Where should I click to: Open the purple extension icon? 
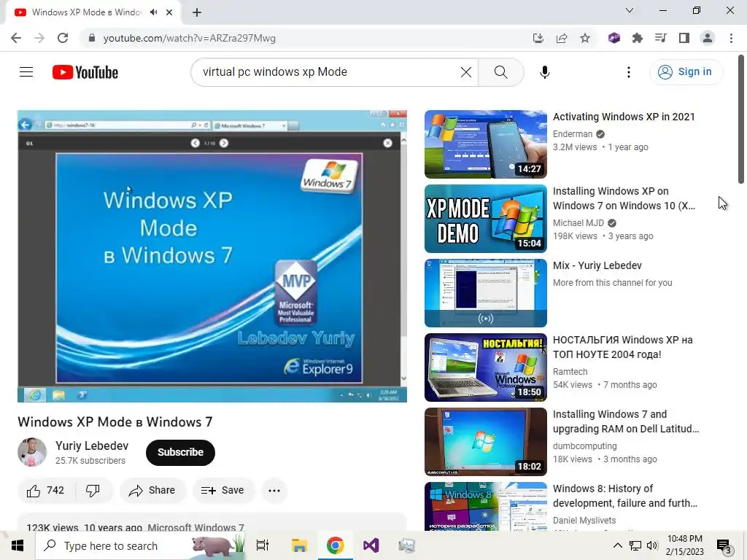[x=614, y=38]
